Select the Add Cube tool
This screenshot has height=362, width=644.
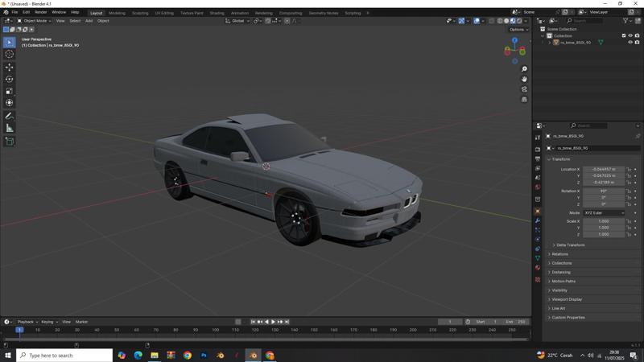tap(10, 142)
